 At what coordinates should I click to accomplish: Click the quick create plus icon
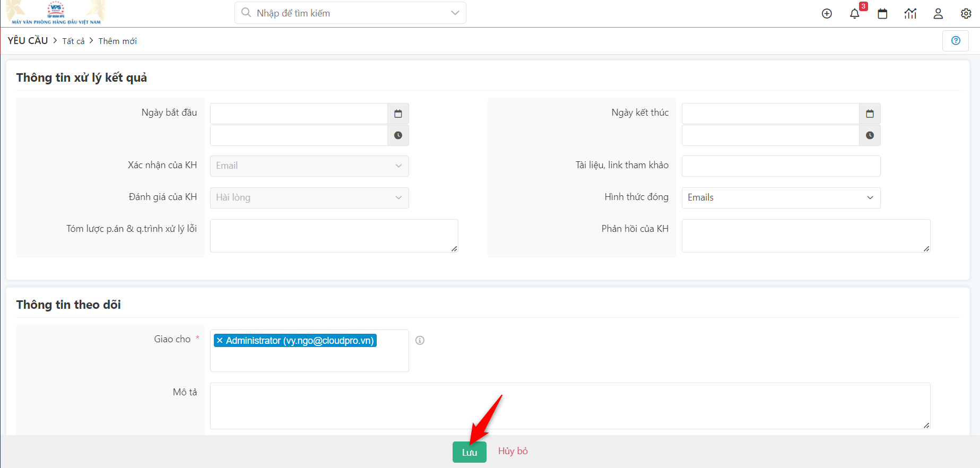tap(827, 14)
